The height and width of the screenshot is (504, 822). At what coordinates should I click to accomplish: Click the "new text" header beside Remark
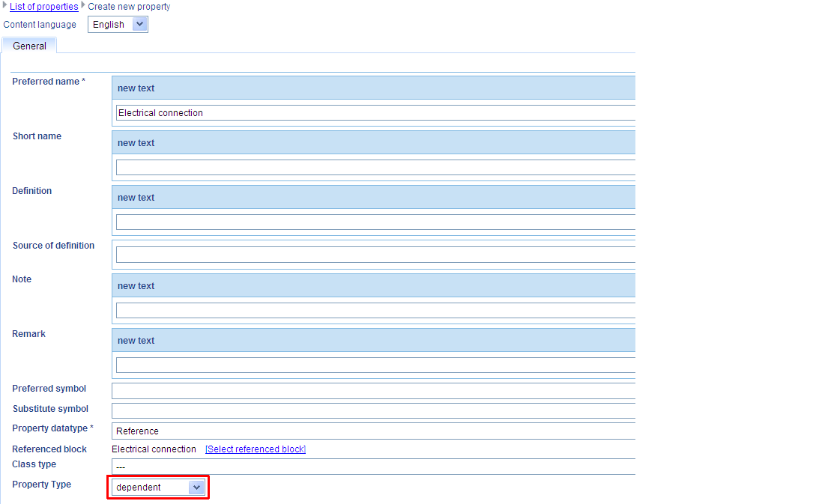pyautogui.click(x=136, y=341)
